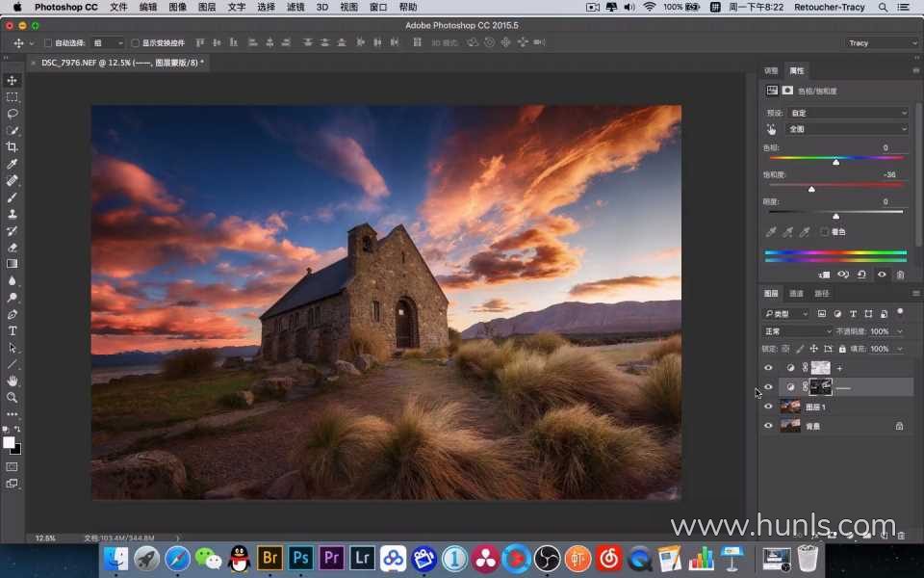Image resolution: width=924 pixels, height=578 pixels.
Task: Select the Rectangular Marquee tool
Action: point(12,96)
